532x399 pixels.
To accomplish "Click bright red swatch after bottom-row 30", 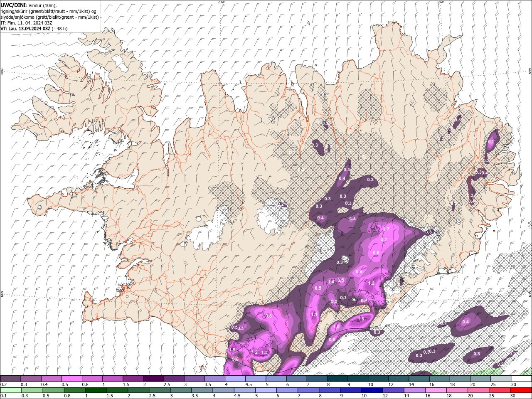I will tap(521, 390).
